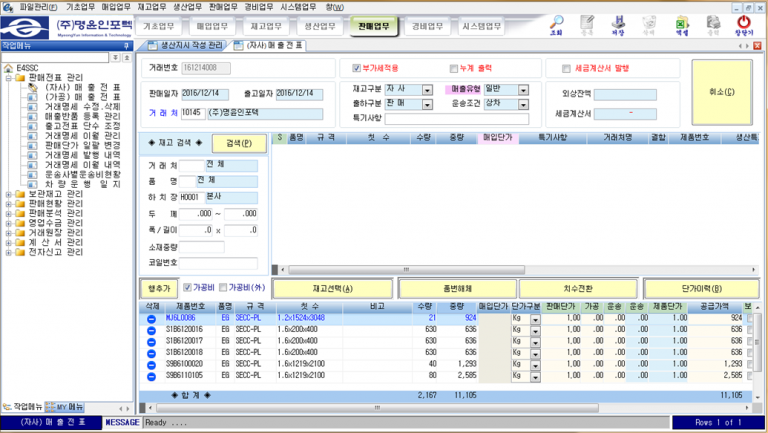Open the 매출유형 dropdown

(x=523, y=89)
